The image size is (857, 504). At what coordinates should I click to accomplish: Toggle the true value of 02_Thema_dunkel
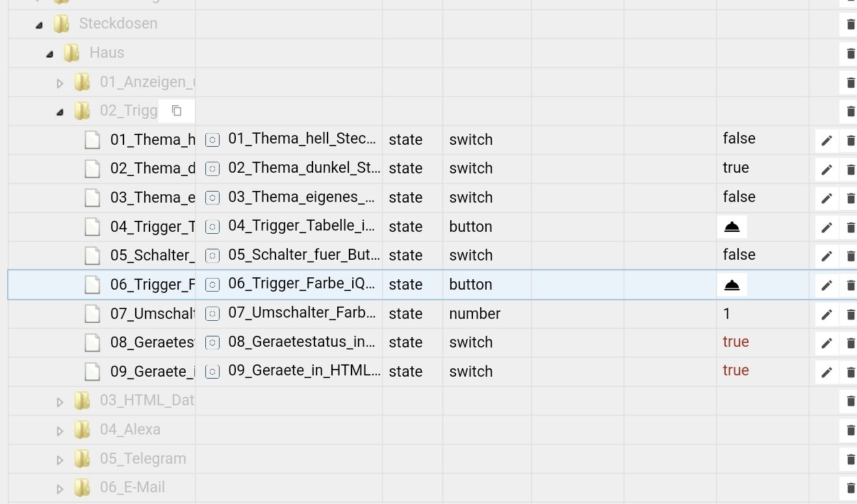(735, 168)
